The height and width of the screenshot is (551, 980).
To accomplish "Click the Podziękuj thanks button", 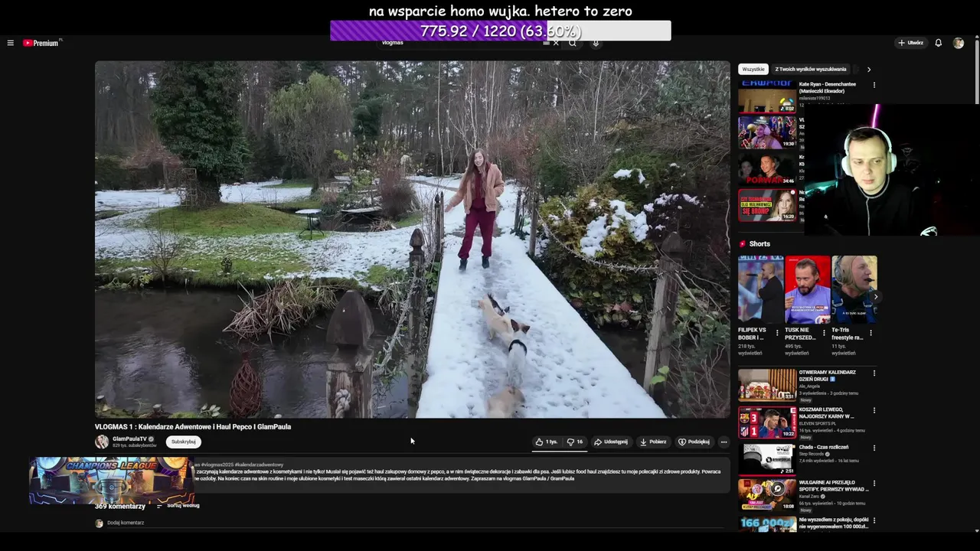I will click(x=694, y=442).
